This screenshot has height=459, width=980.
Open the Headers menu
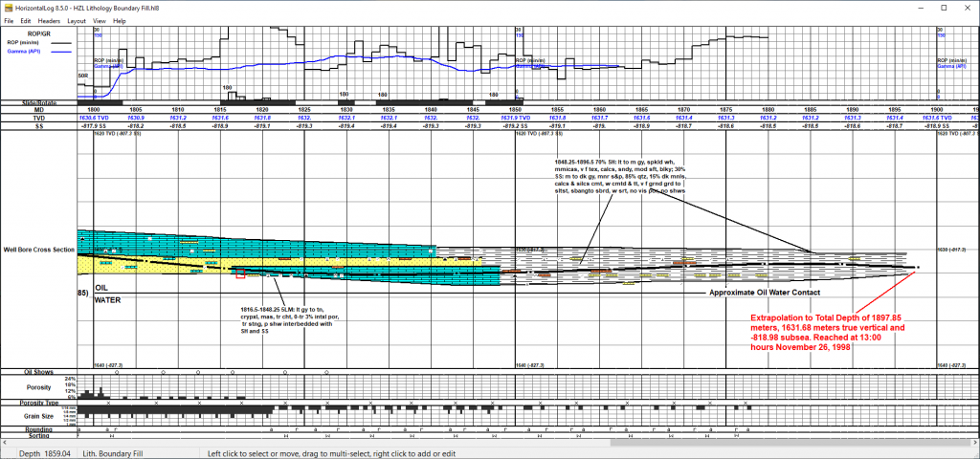(x=49, y=20)
